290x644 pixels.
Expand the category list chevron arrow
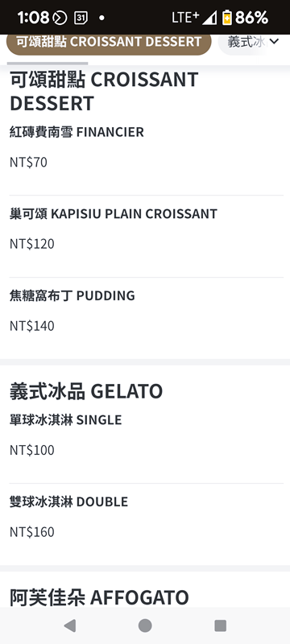coord(274,41)
